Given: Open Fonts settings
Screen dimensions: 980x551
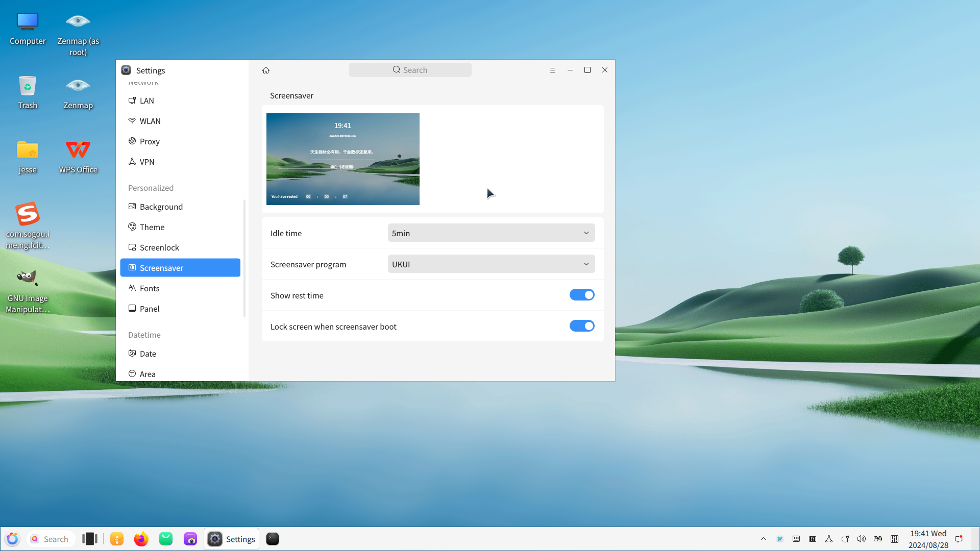Looking at the screenshot, I should tap(180, 289).
